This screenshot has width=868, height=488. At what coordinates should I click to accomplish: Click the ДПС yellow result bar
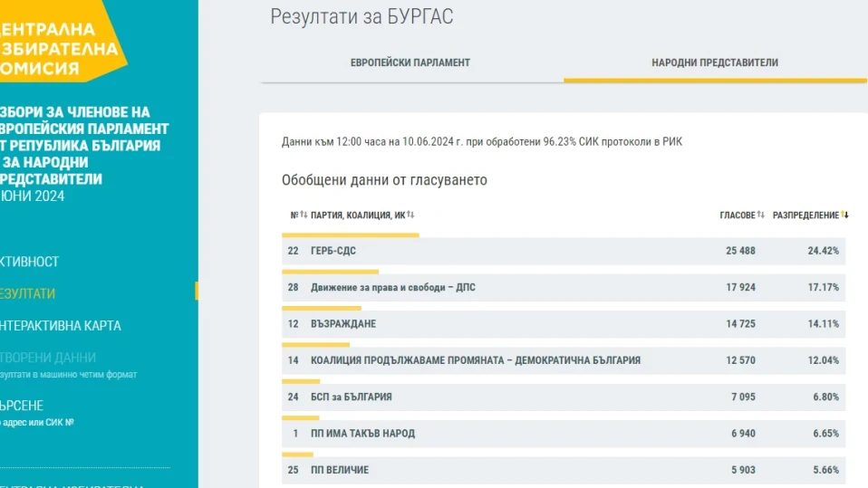pyautogui.click(x=330, y=272)
